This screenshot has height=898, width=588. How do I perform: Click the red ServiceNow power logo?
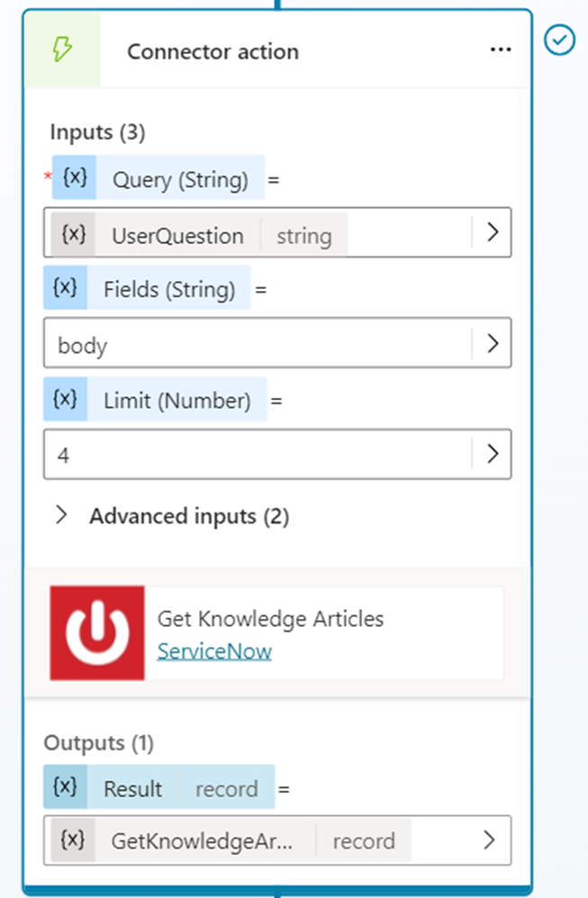click(97, 633)
